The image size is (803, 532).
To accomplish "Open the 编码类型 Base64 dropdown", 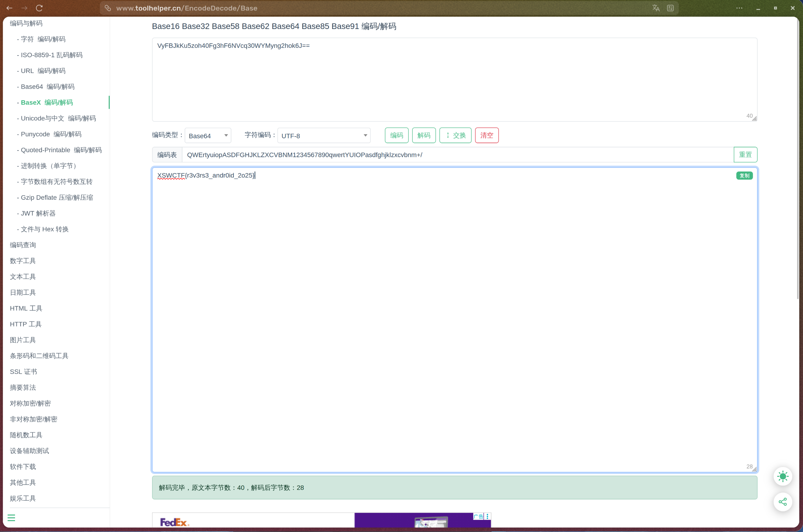I will click(x=208, y=136).
